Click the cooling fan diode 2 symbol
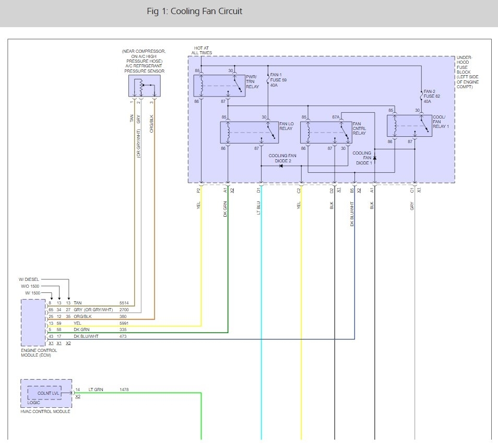Screen dimensions: 498x448 pos(280,166)
